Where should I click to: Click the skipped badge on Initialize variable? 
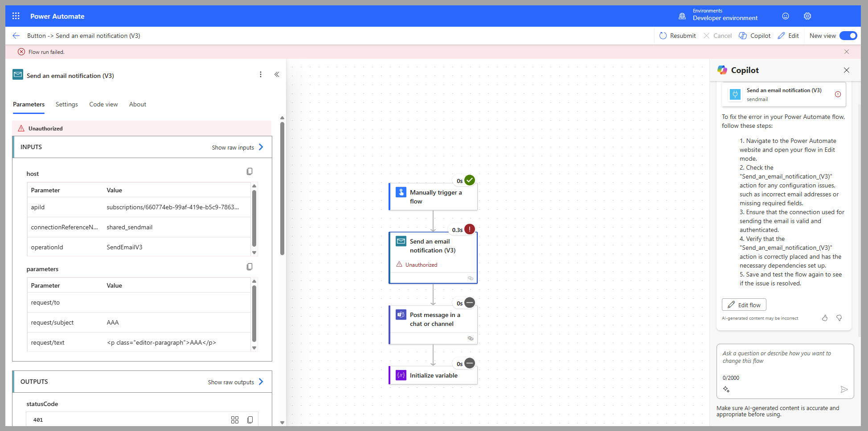pyautogui.click(x=470, y=363)
